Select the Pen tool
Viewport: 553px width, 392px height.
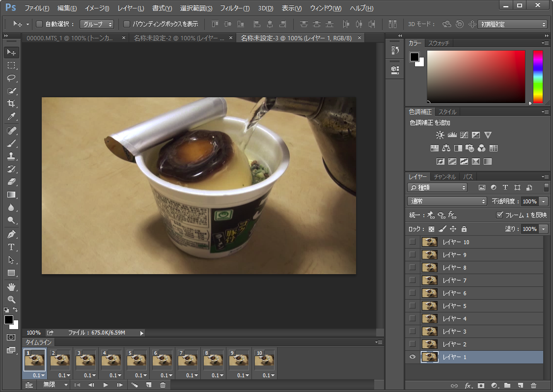(11, 234)
